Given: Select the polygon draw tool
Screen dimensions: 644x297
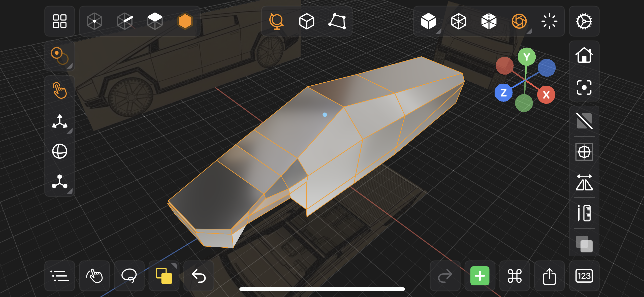Looking at the screenshot, I should point(337,21).
